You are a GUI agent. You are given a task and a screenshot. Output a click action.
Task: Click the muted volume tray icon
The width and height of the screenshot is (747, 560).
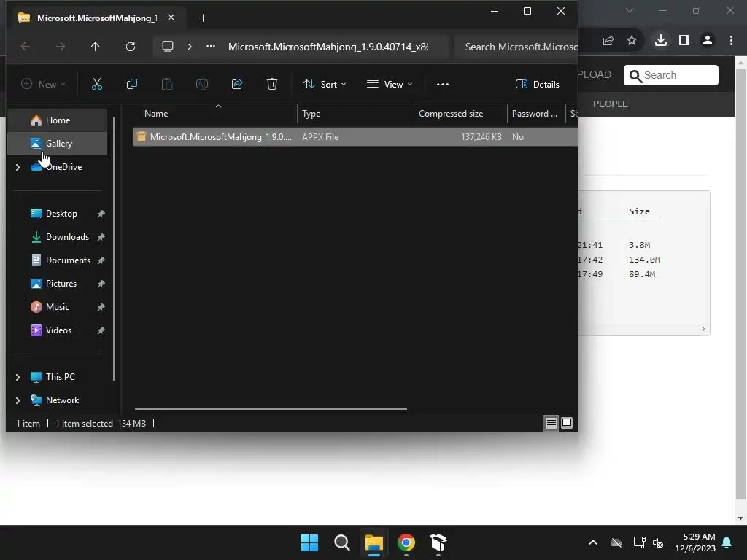point(658,542)
